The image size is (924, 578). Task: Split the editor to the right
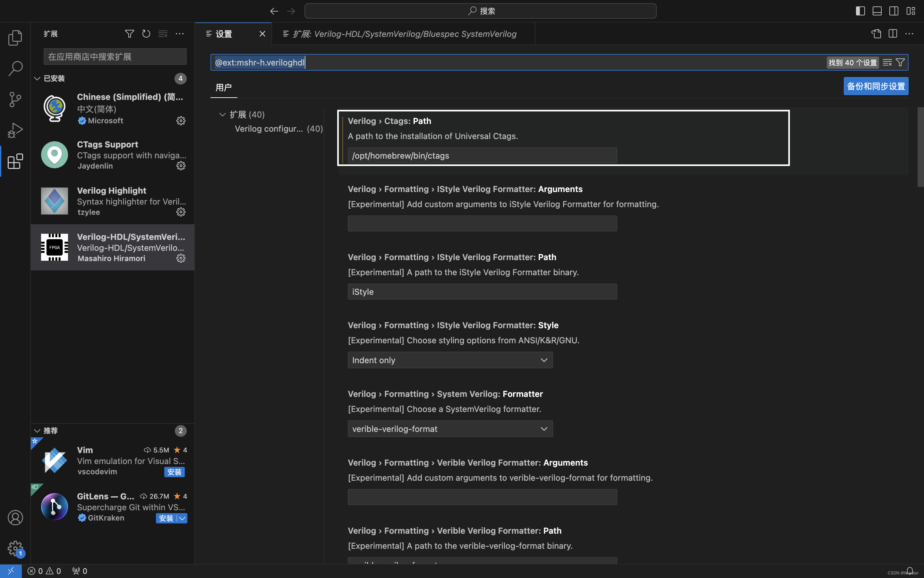click(x=893, y=34)
